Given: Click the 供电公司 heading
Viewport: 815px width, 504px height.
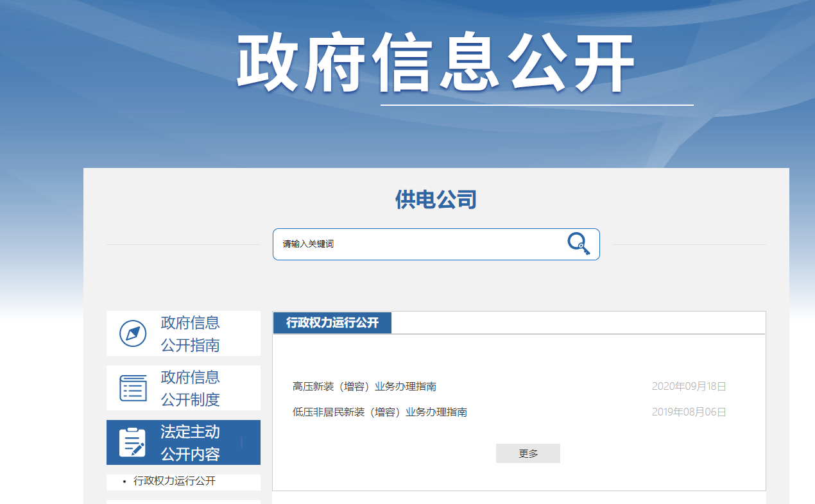Looking at the screenshot, I should (436, 200).
